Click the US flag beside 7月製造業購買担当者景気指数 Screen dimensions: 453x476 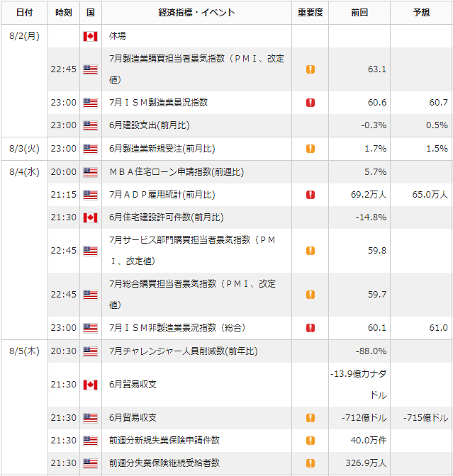point(90,69)
